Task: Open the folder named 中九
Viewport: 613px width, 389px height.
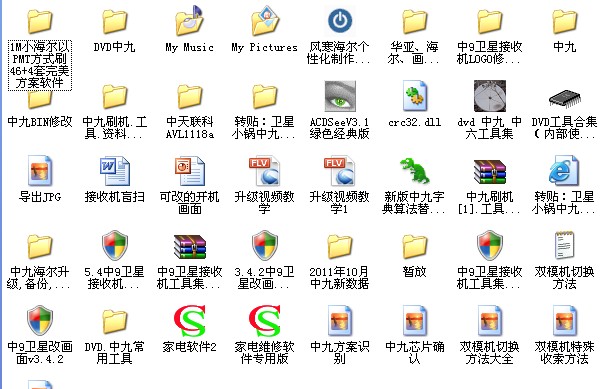Action: point(565,22)
